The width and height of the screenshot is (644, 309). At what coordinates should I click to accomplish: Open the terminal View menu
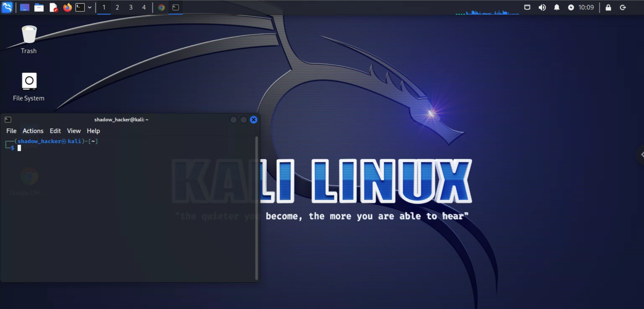(x=74, y=131)
